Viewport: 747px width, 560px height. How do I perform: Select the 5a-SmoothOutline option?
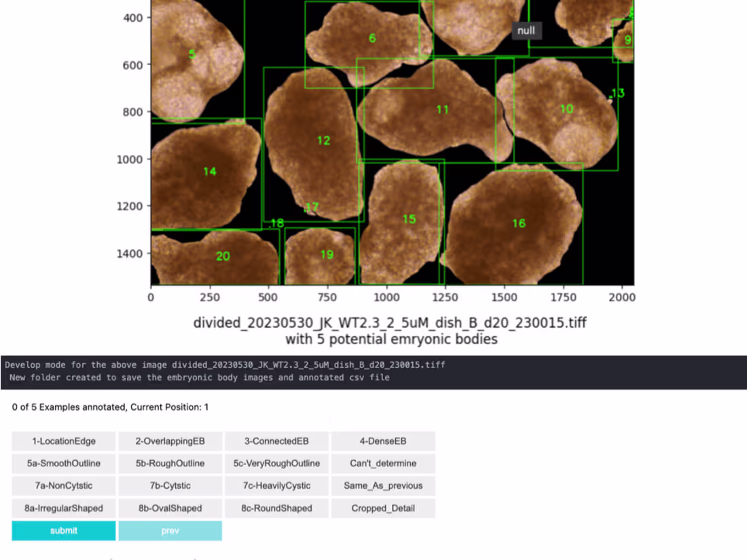[63, 464]
